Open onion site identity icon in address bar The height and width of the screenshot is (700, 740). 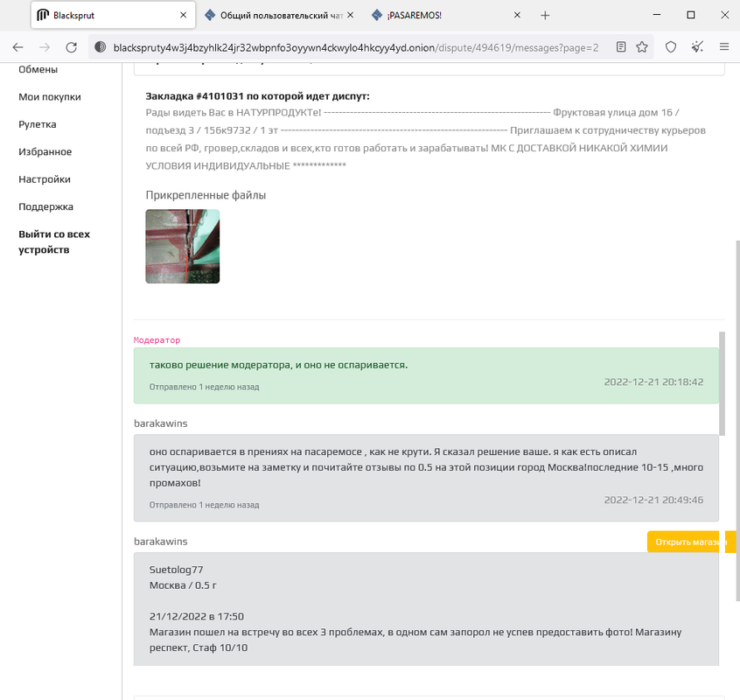(100, 47)
